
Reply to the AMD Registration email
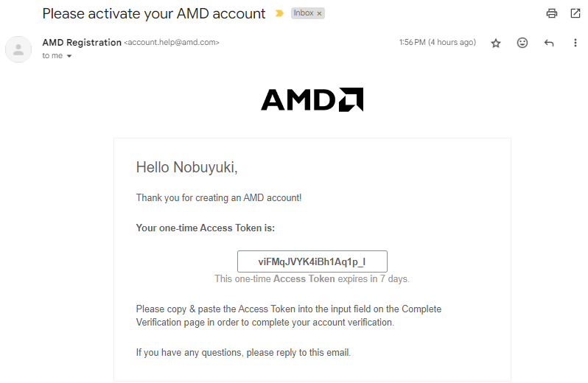tap(549, 43)
